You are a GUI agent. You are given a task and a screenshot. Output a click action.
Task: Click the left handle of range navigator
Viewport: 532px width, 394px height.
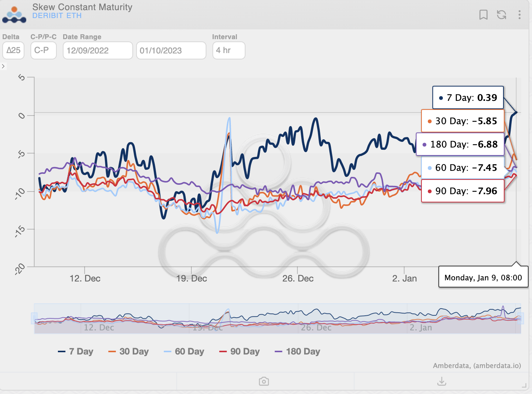click(x=34, y=318)
